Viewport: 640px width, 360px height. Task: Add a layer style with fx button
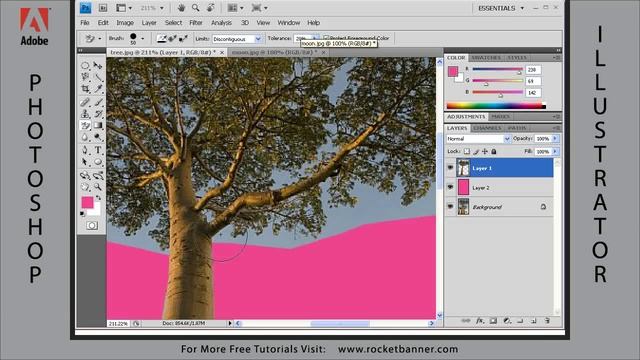tap(480, 321)
